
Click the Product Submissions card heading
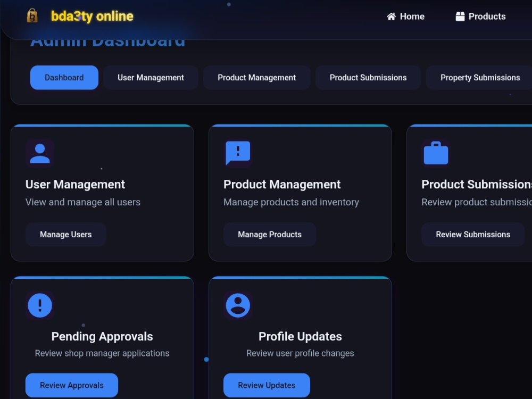[x=477, y=184]
